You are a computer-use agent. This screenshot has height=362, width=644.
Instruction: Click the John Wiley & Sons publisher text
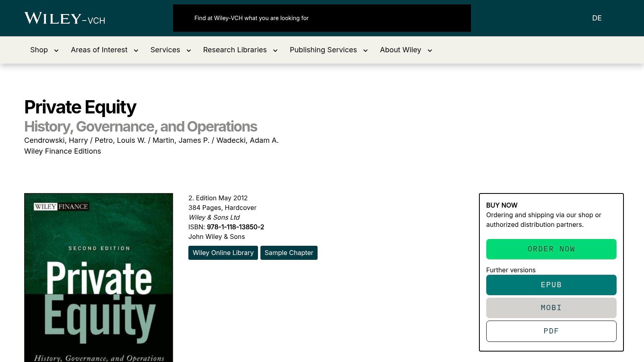(x=217, y=237)
